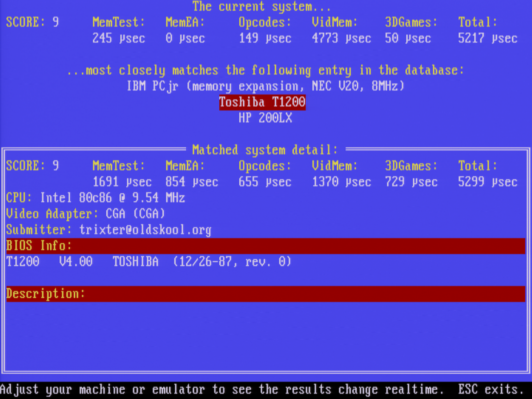
Task: Click the current system '245 µsec' MemTest value
Action: (x=119, y=38)
